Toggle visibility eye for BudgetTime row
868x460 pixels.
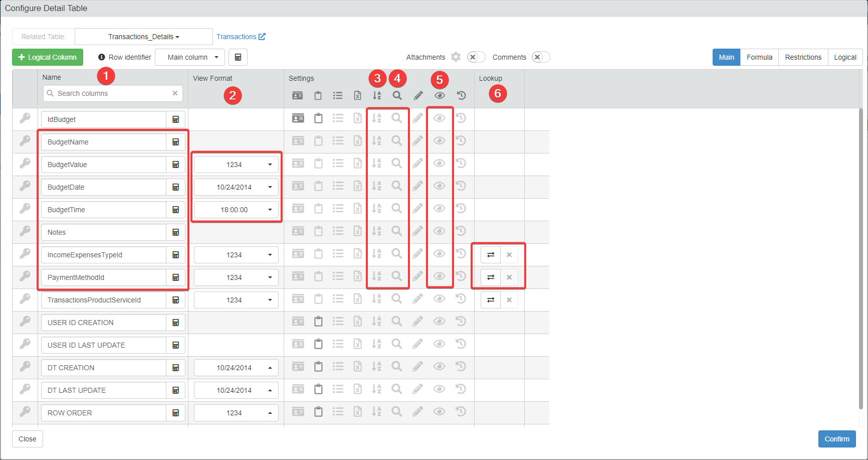(x=440, y=209)
